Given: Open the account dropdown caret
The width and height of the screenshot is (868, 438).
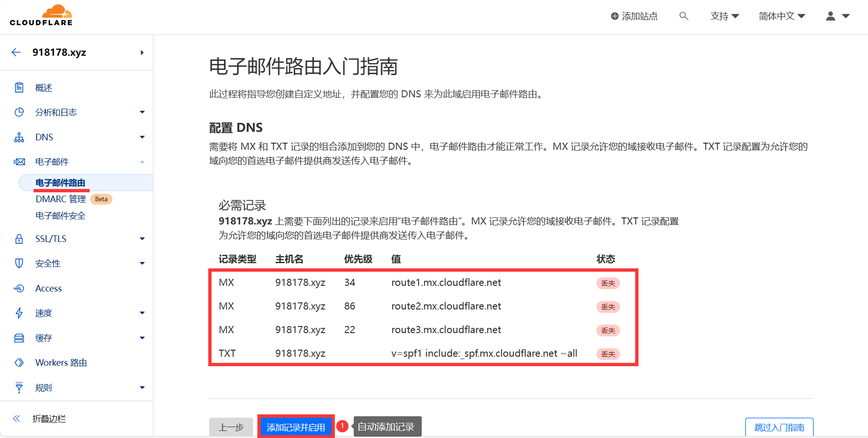Looking at the screenshot, I should click(x=846, y=16).
